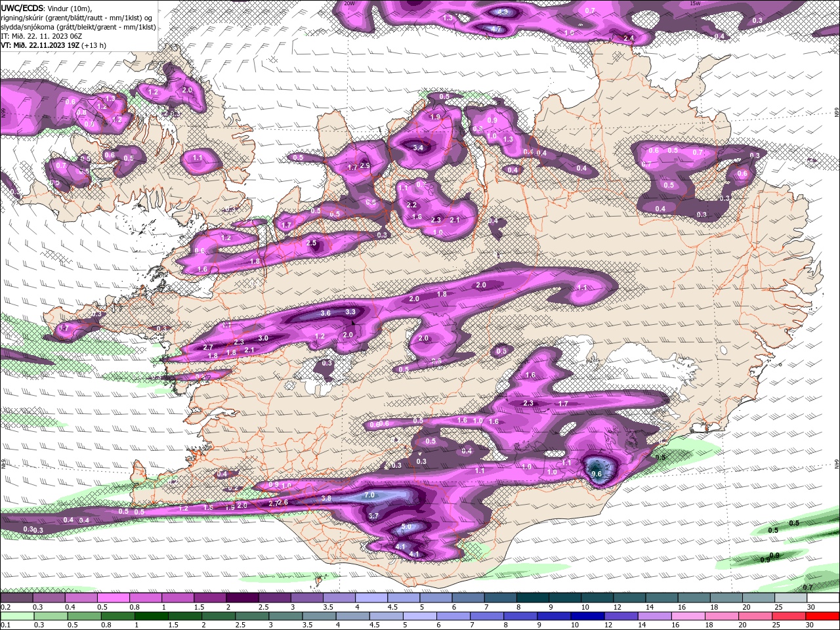The height and width of the screenshot is (630, 840).
Task: Click the 5.0 value near south coast
Action: tap(406, 527)
